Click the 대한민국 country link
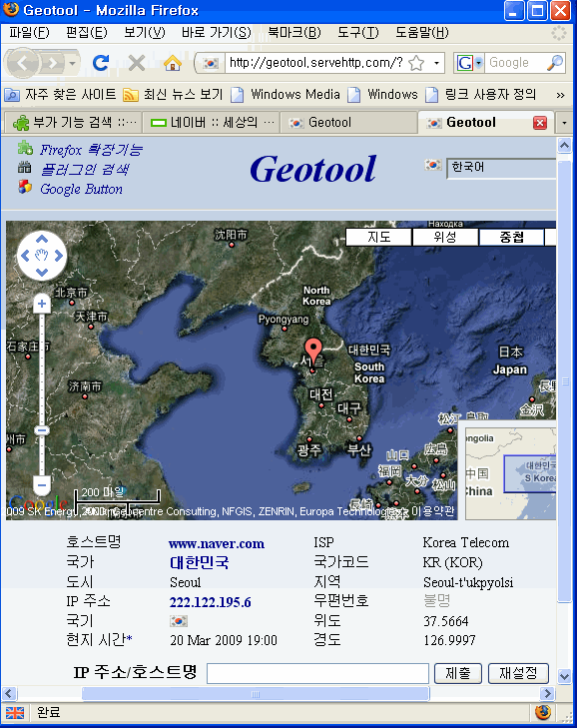The image size is (577, 728). click(199, 562)
